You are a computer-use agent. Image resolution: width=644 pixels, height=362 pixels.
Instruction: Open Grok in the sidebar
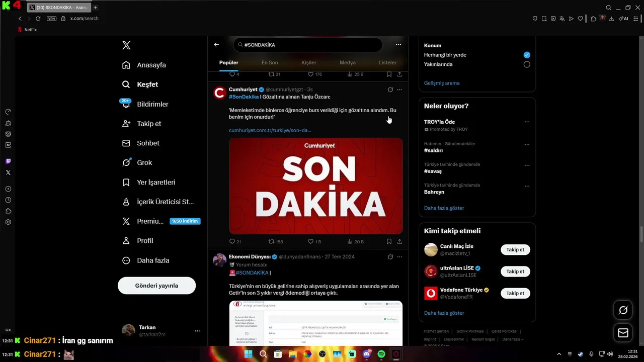(137, 162)
